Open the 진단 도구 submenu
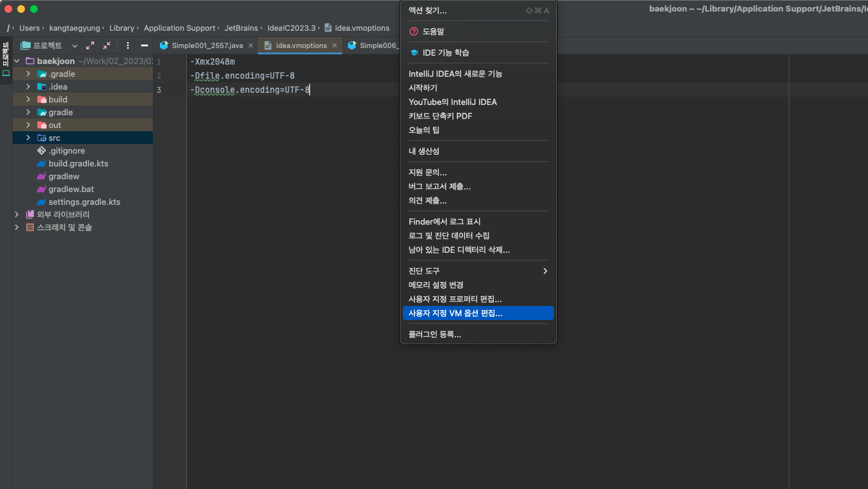 [478, 271]
